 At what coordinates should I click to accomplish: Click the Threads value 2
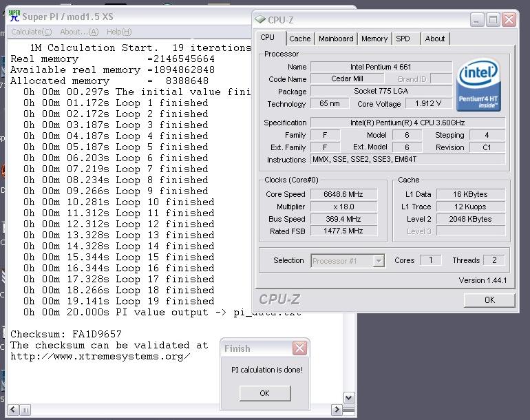tap(494, 260)
